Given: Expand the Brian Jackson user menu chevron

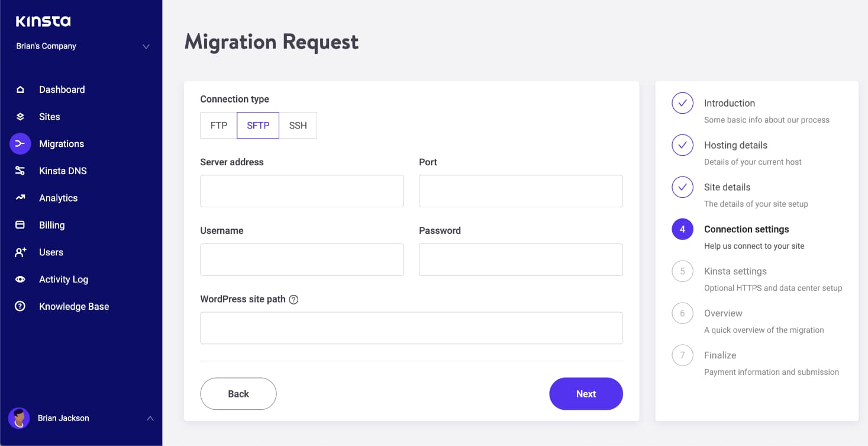Looking at the screenshot, I should point(150,418).
